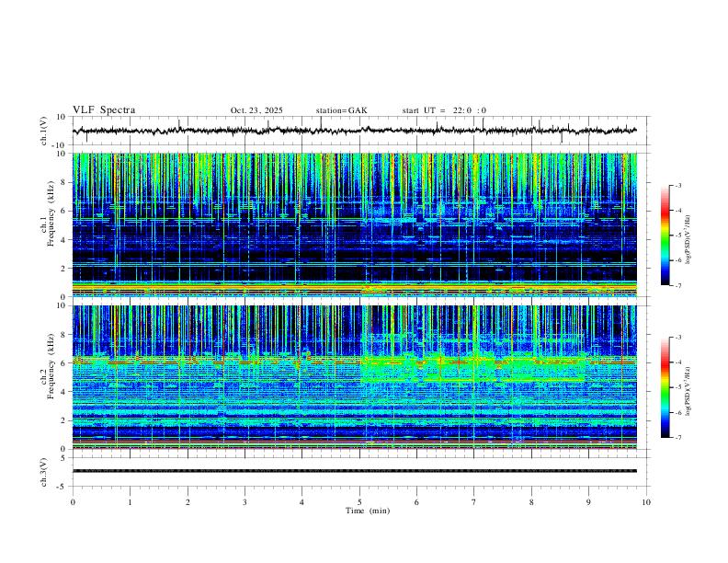Click the '2' tick on the Time axis
Screen dimensions: 728x563
pos(188,502)
